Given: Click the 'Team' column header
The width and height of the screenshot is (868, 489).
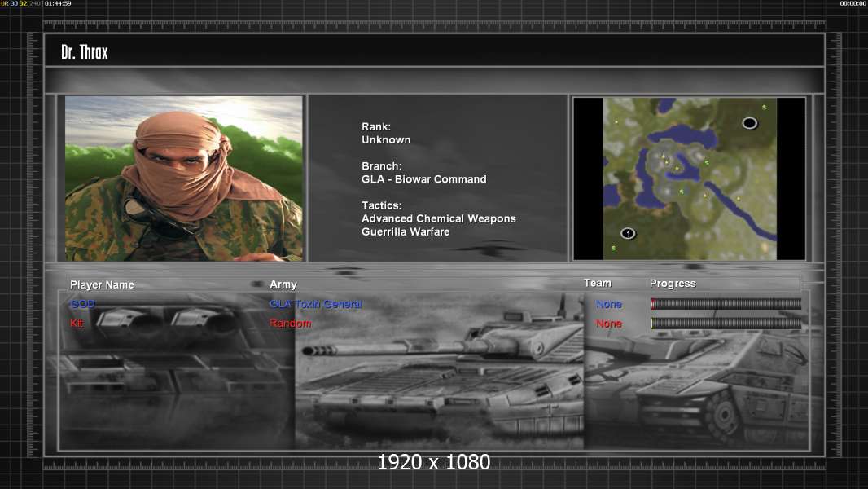Looking at the screenshot, I should (x=598, y=283).
